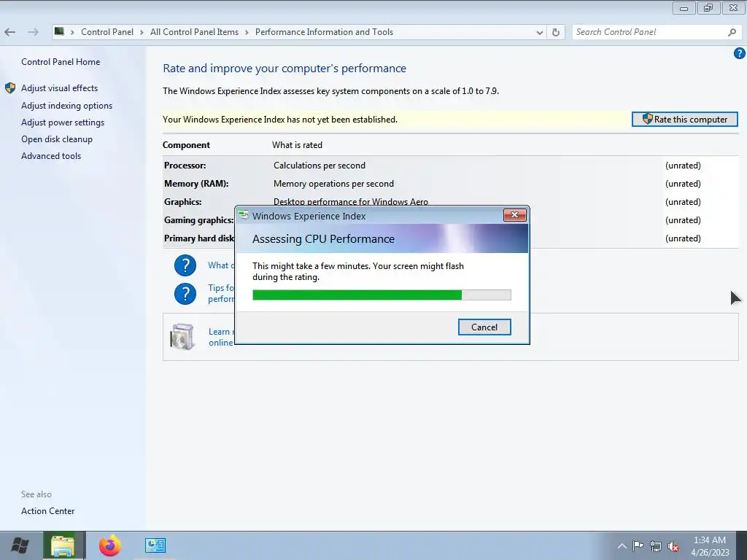Click the software box icon beside Learn more

coord(182,336)
